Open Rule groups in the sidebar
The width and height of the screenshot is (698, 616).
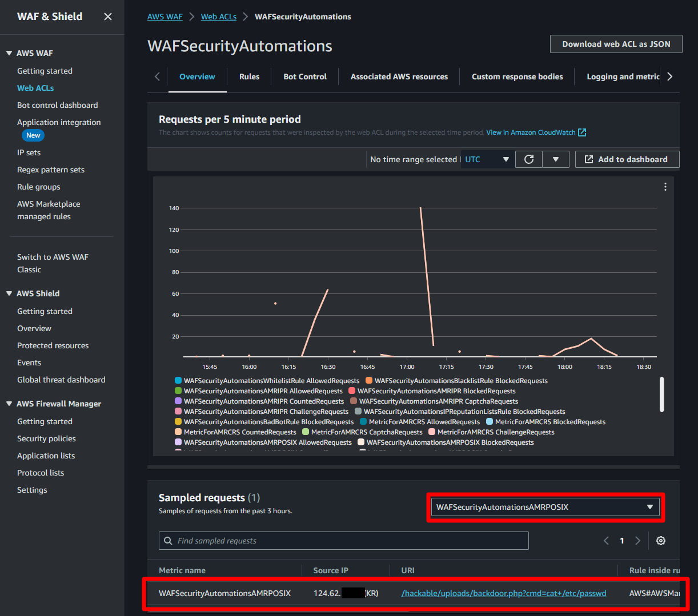point(38,187)
